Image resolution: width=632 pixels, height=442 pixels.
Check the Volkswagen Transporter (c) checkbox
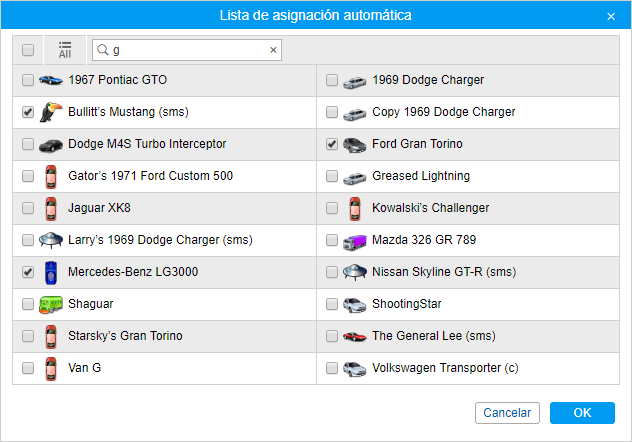click(x=332, y=368)
